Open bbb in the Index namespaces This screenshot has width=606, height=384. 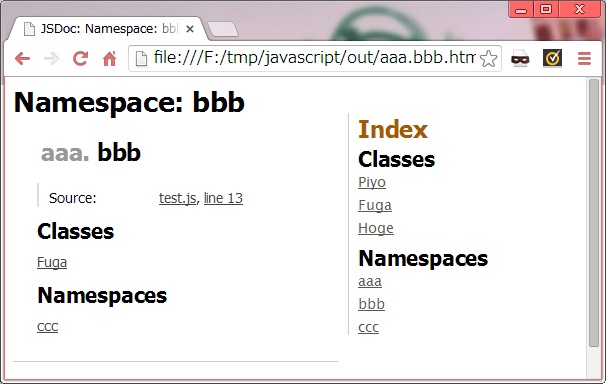[x=371, y=304]
